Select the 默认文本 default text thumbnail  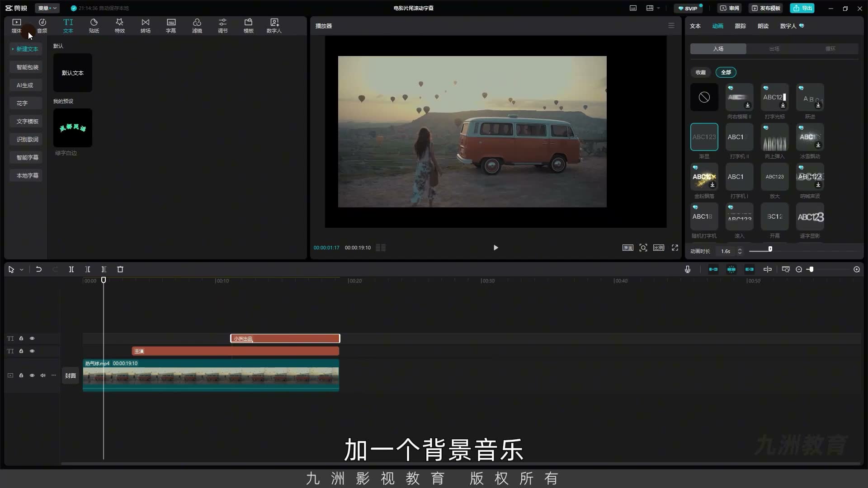[73, 73]
